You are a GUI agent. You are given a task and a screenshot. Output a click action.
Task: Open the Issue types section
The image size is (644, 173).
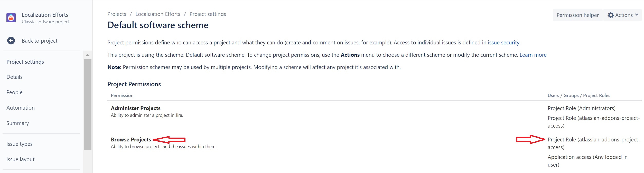click(19, 144)
